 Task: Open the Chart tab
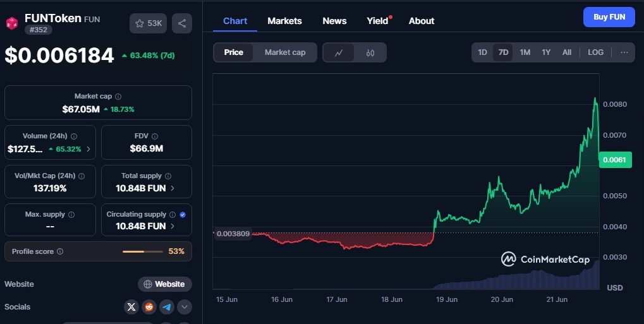(235, 21)
